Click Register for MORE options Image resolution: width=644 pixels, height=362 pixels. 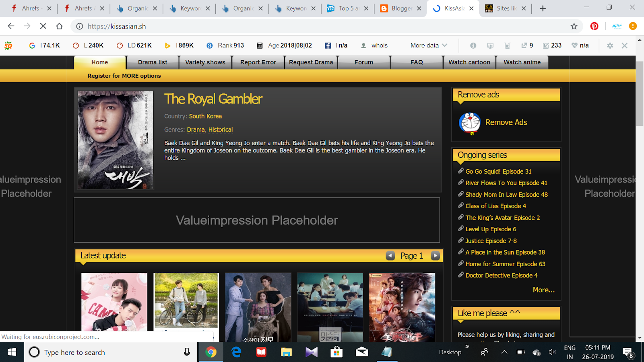click(124, 76)
